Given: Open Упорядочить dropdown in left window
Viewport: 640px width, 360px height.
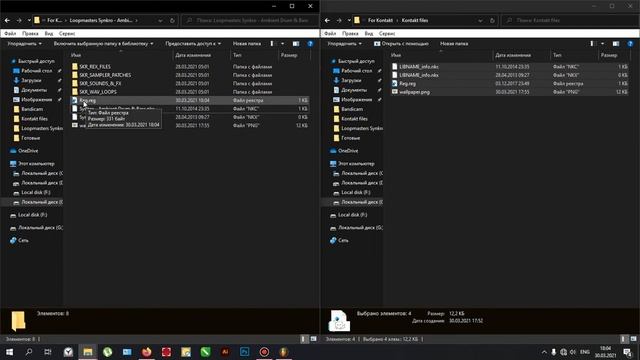Looking at the screenshot, I should pos(24,44).
